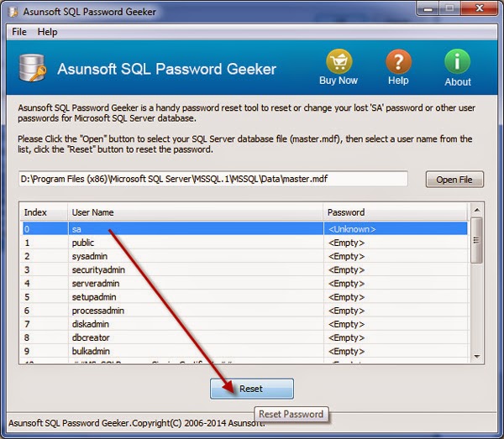Select the sa user row
504x439 pixels.
point(244,229)
